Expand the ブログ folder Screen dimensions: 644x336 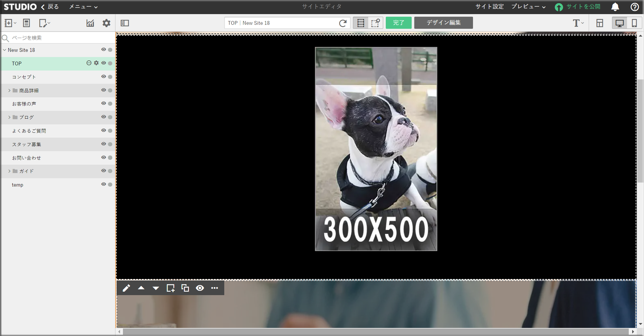click(9, 117)
